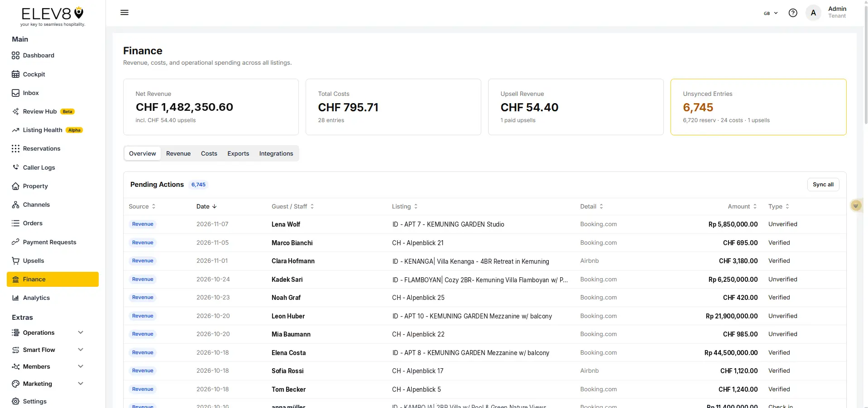Viewport: 868px width, 408px height.
Task: Expand the Operations submenu
Action: coord(81,332)
